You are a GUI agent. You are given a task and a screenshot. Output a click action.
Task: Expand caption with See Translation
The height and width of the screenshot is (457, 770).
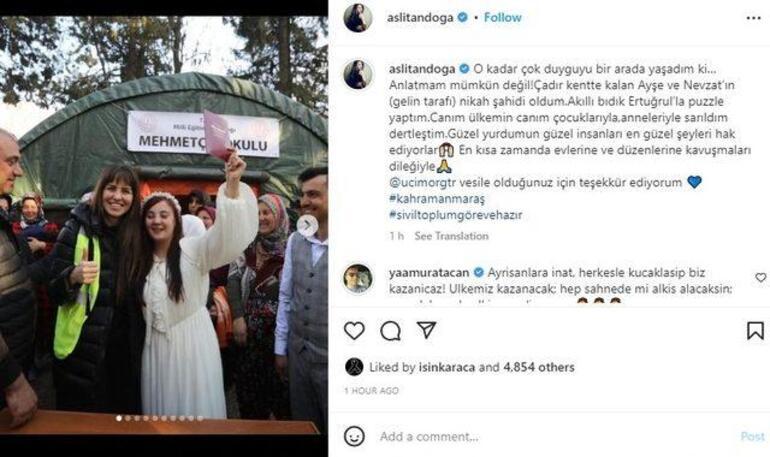point(451,236)
